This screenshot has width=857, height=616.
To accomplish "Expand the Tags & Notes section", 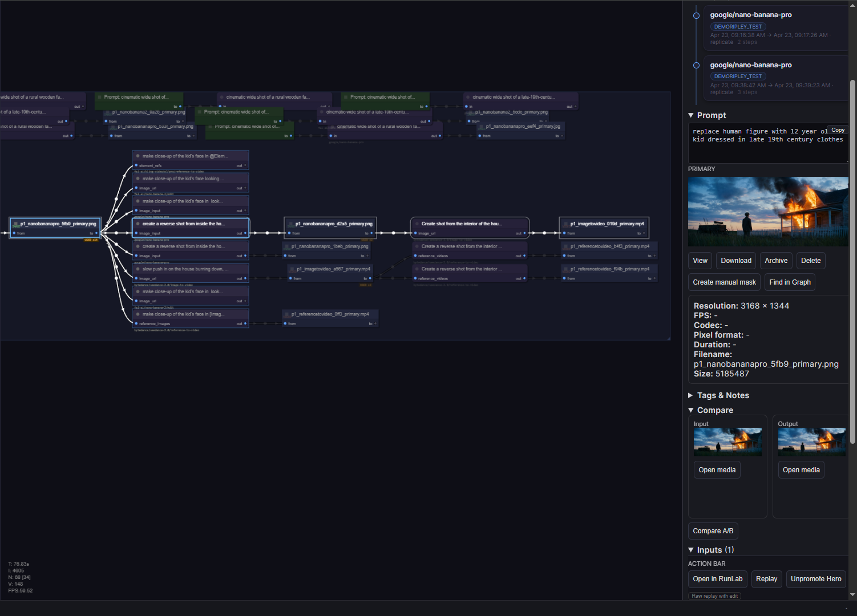I will click(x=719, y=395).
